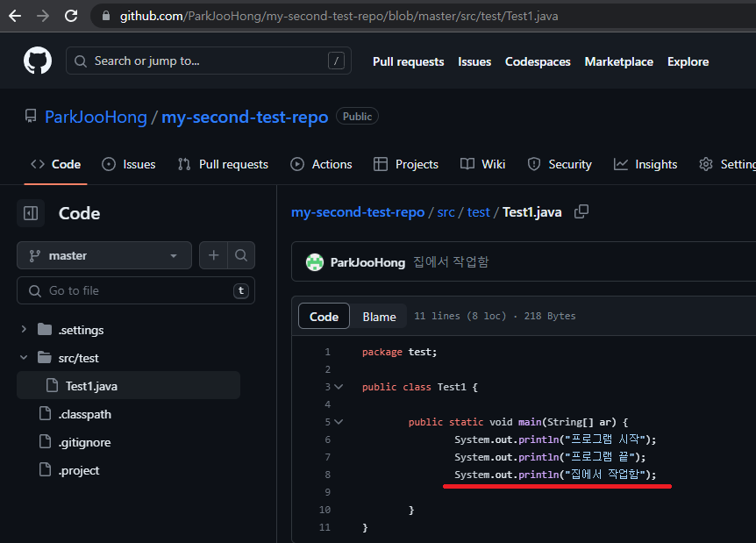
Task: Click the padlock site info icon
Action: click(106, 16)
